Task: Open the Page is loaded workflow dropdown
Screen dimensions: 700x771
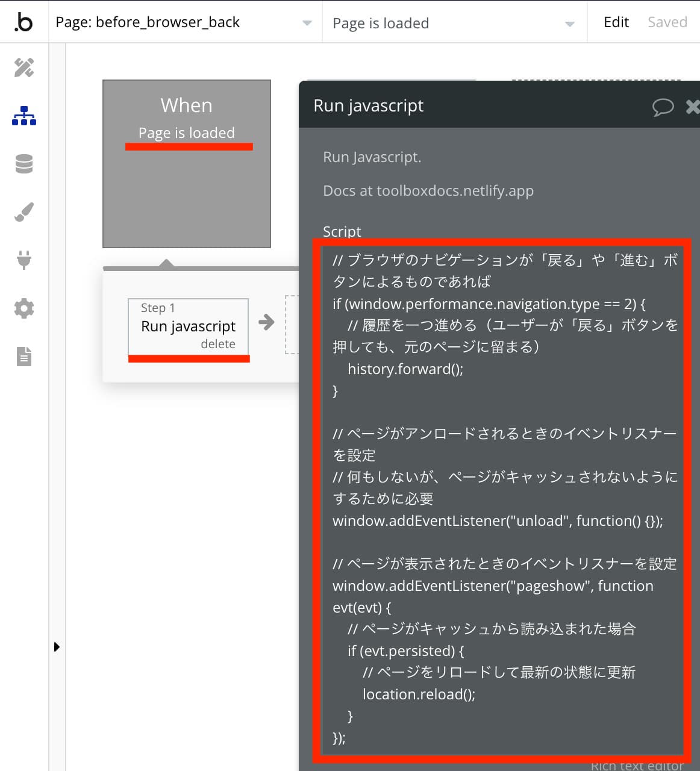Action: coord(455,23)
